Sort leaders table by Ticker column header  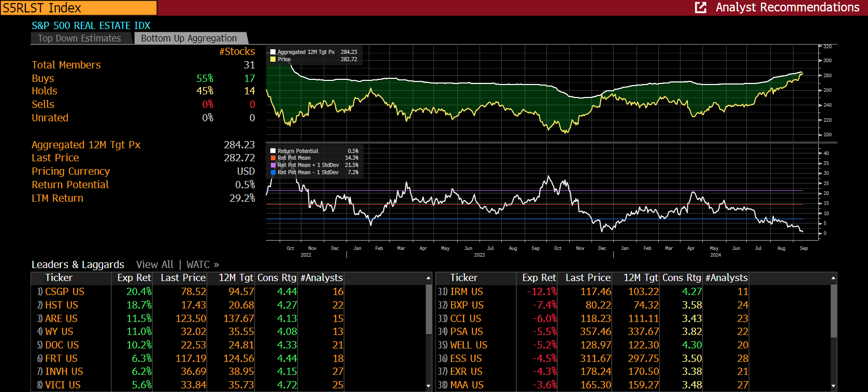point(59,278)
